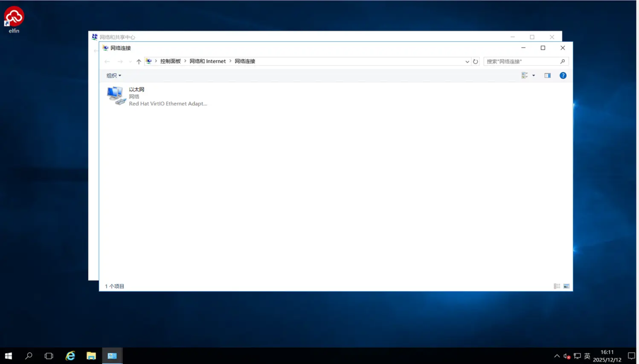Viewport: 639px width, 364px height.
Task: Click the address bar network location icon
Action: pyautogui.click(x=149, y=61)
